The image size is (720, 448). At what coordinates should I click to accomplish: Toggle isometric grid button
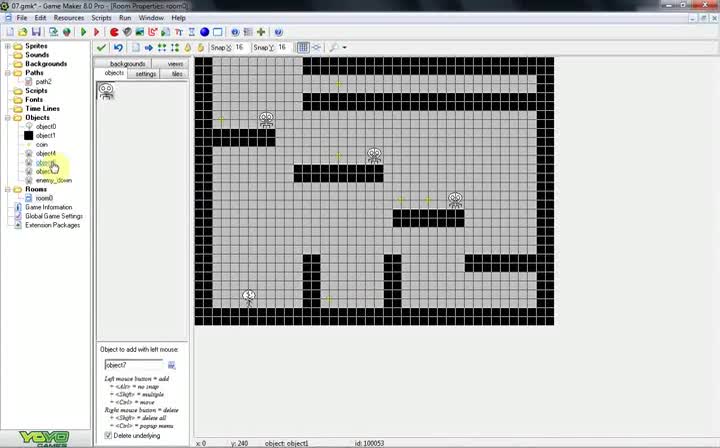(x=317, y=47)
